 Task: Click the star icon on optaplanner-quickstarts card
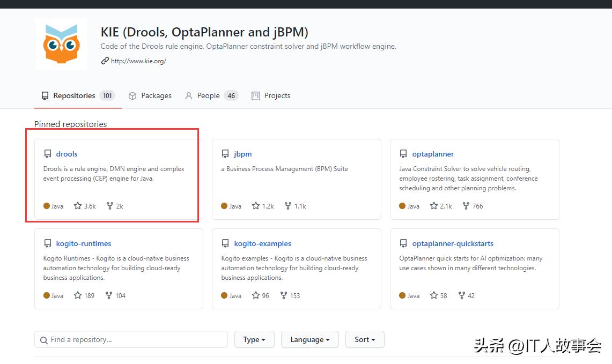[x=434, y=295]
